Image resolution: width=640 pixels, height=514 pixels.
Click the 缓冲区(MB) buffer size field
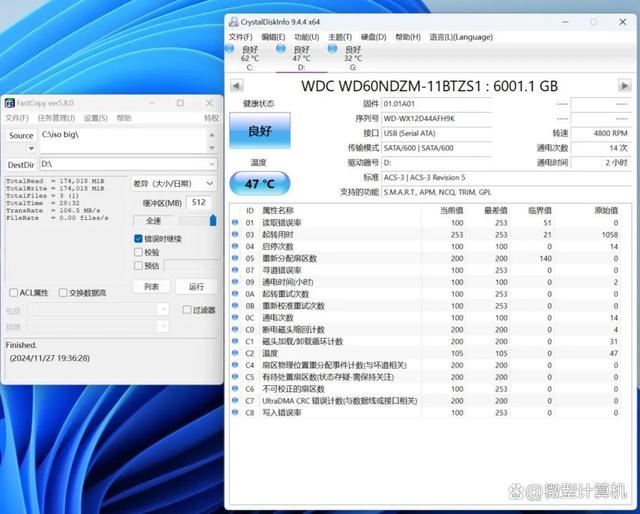(x=200, y=202)
